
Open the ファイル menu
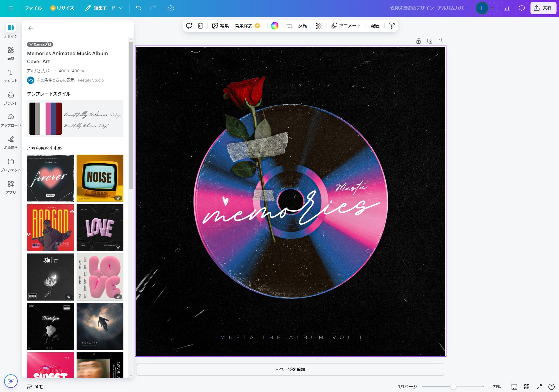pyautogui.click(x=33, y=8)
